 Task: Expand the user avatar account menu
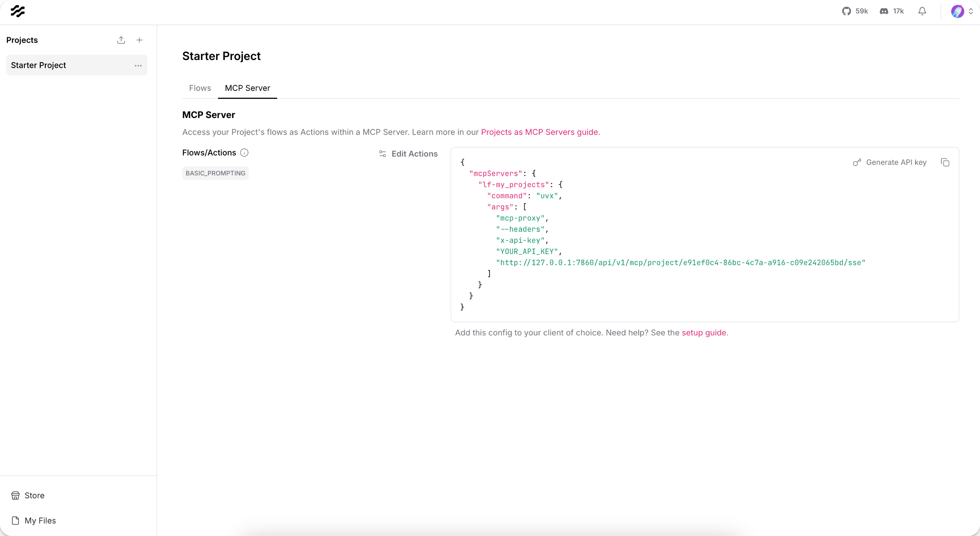click(x=961, y=12)
